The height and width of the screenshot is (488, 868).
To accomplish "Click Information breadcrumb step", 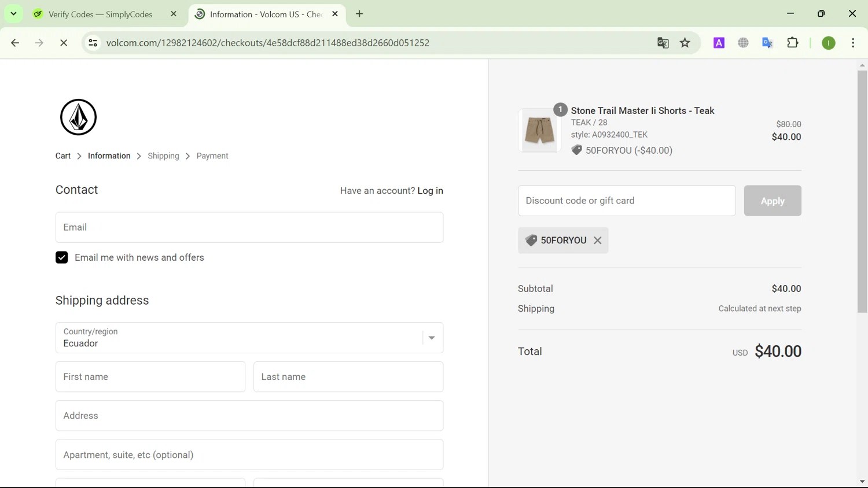I will tap(109, 156).
